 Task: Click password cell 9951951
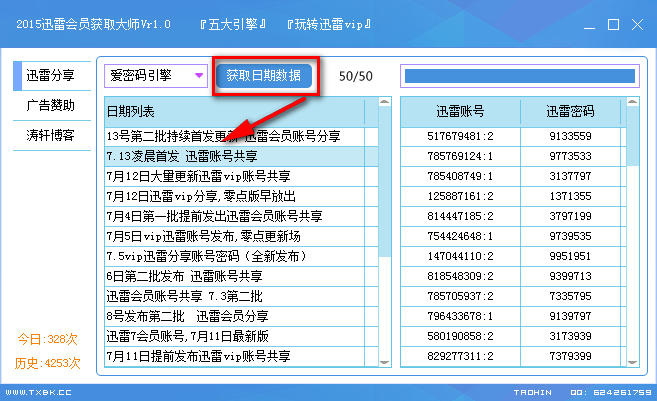click(x=570, y=256)
